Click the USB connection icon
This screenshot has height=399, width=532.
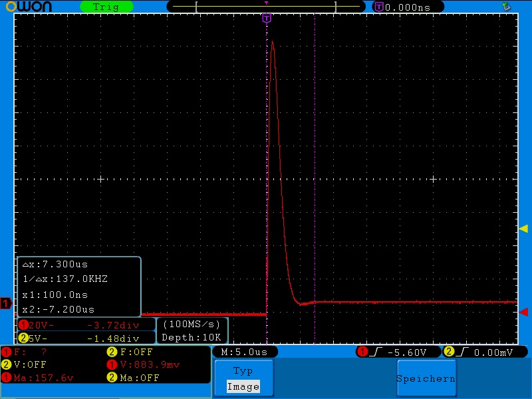click(507, 6)
